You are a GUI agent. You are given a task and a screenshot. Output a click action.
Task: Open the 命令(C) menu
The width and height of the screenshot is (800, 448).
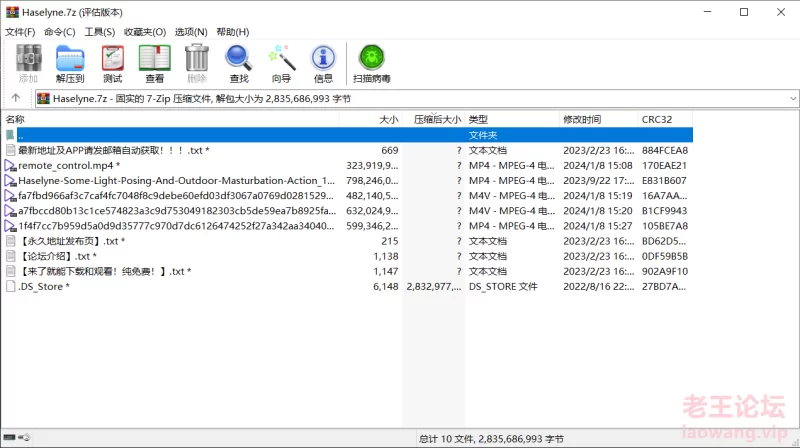60,32
